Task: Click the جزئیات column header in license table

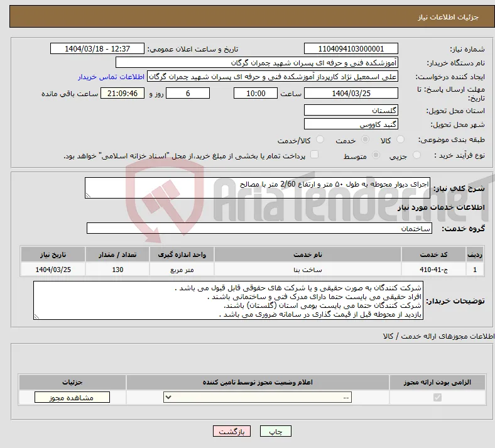Action: [72, 382]
